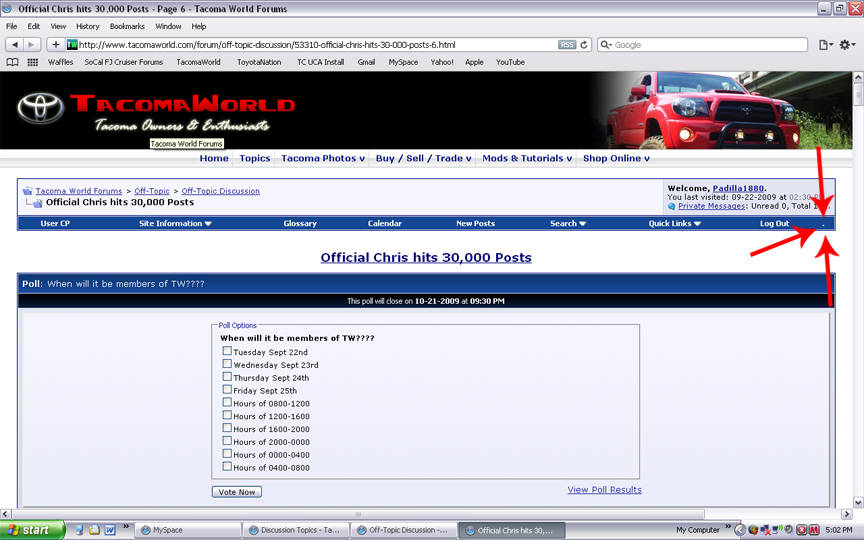
Task: Switch to MySpace taskbar window
Action: 187,530
